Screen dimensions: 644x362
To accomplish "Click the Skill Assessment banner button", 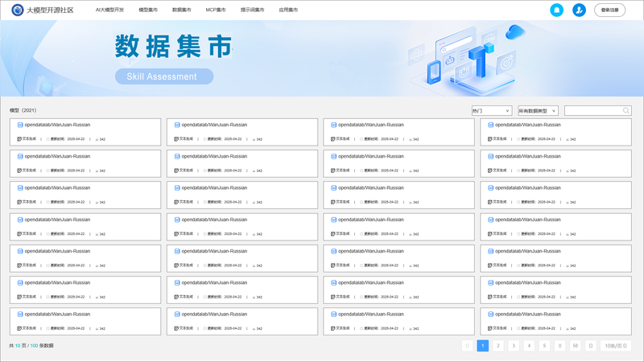I will point(164,76).
